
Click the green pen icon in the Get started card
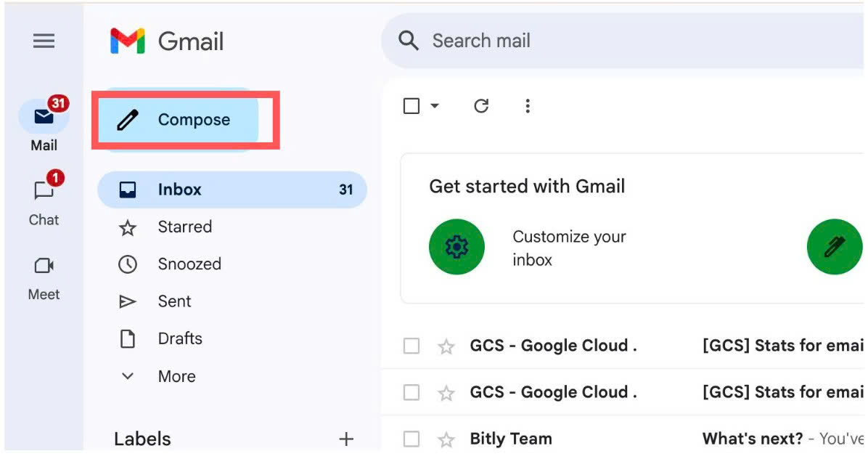point(834,247)
